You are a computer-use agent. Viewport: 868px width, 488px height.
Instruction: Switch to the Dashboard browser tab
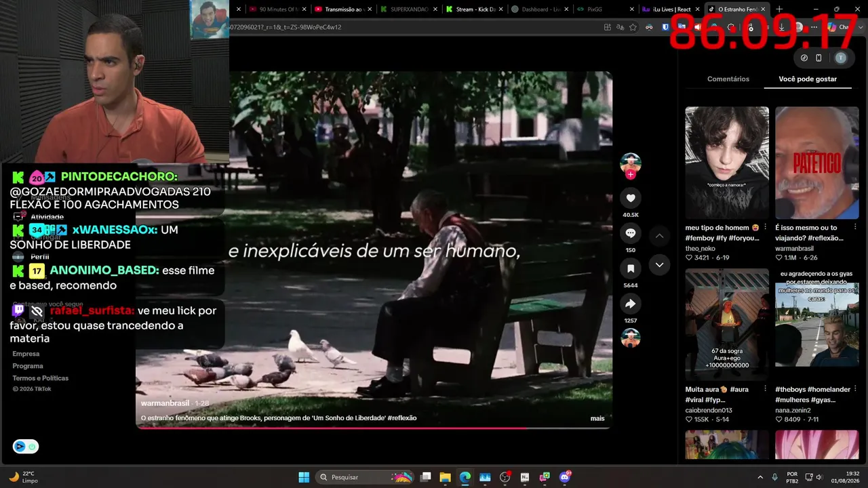tap(538, 9)
